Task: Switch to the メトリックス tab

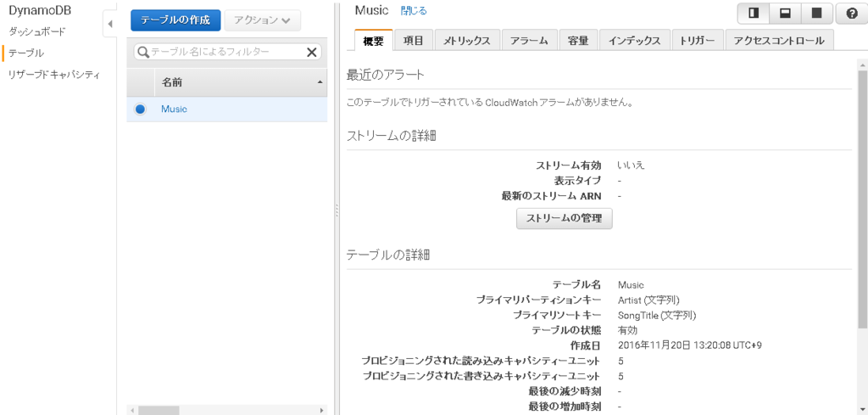Action: point(467,41)
